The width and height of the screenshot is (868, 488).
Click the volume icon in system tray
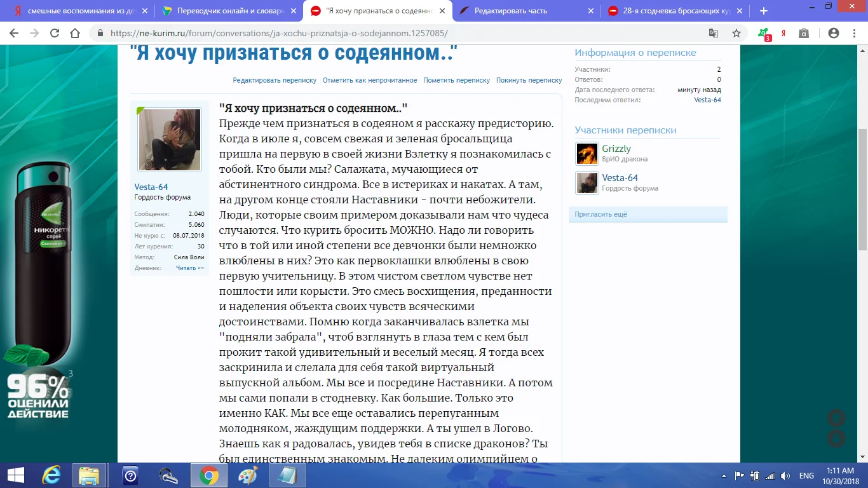(784, 475)
